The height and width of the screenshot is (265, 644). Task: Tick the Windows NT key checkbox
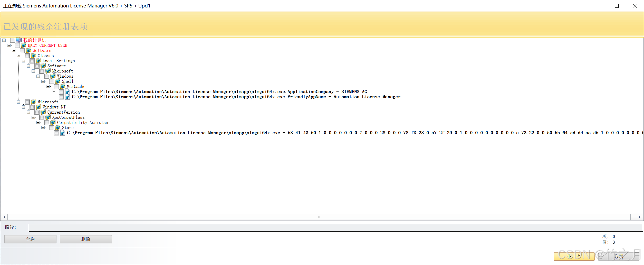coord(32,107)
